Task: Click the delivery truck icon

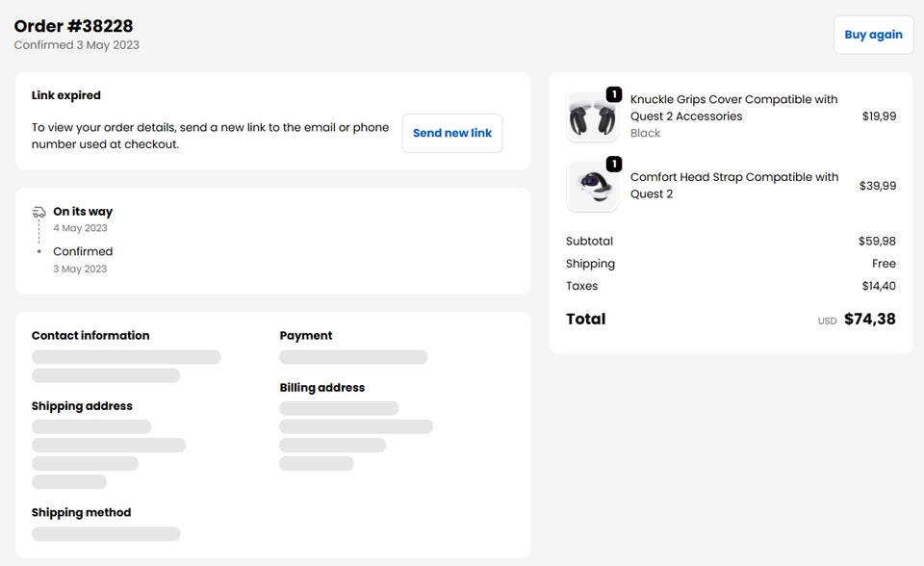Action: pos(38,212)
